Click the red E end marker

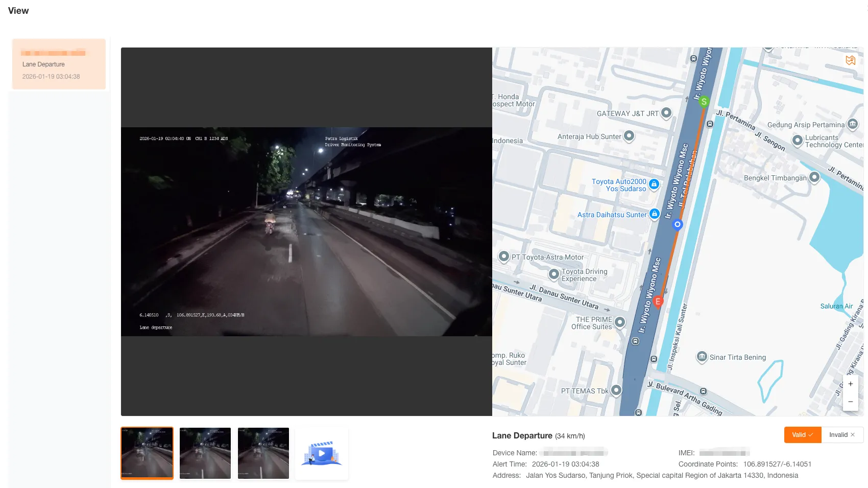pos(658,301)
